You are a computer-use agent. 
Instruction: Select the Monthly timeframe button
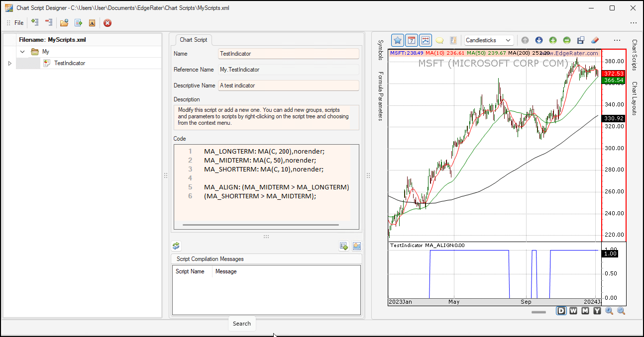(x=585, y=310)
